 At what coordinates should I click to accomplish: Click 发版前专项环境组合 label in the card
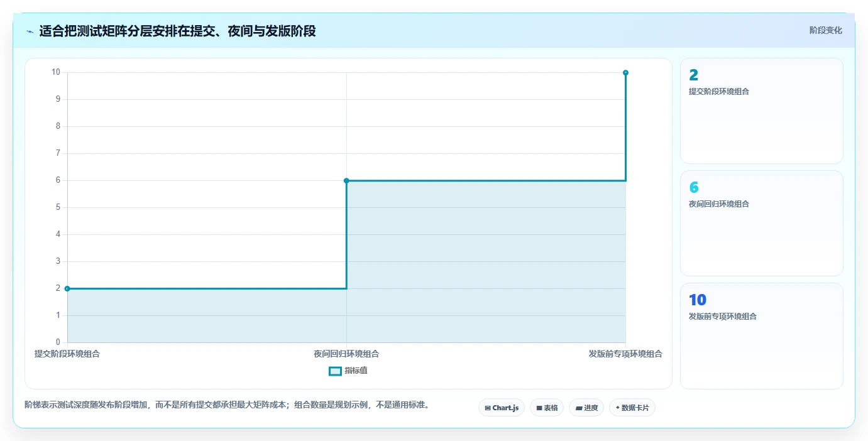pos(722,316)
